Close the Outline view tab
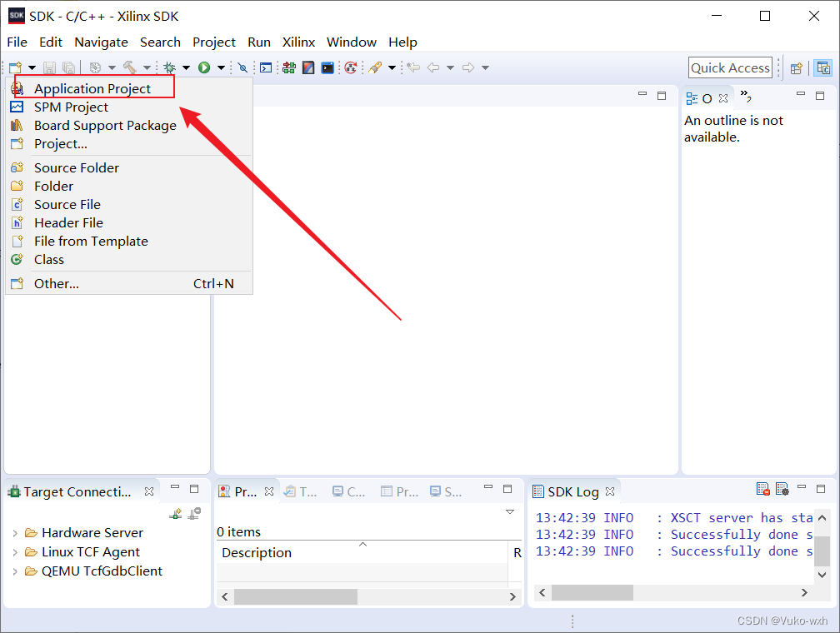The height and width of the screenshot is (633, 840). coord(723,98)
